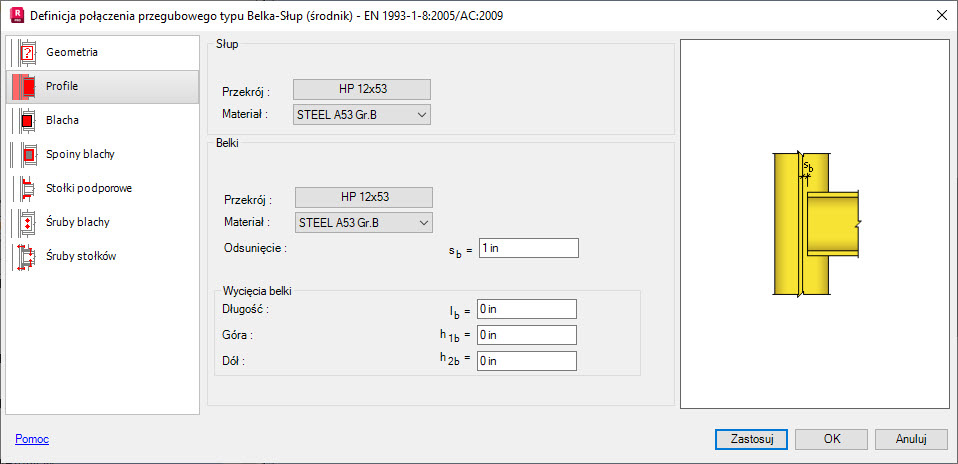Cancel with the Anuluj button
The height and width of the screenshot is (464, 958).
[912, 439]
